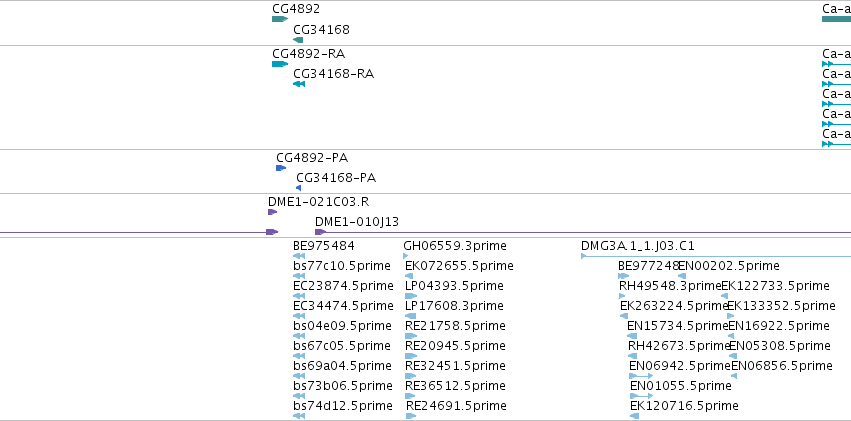Screen dimensions: 851x421
Task: Click the CG34168 gene arrow glyph
Action: pos(298,40)
